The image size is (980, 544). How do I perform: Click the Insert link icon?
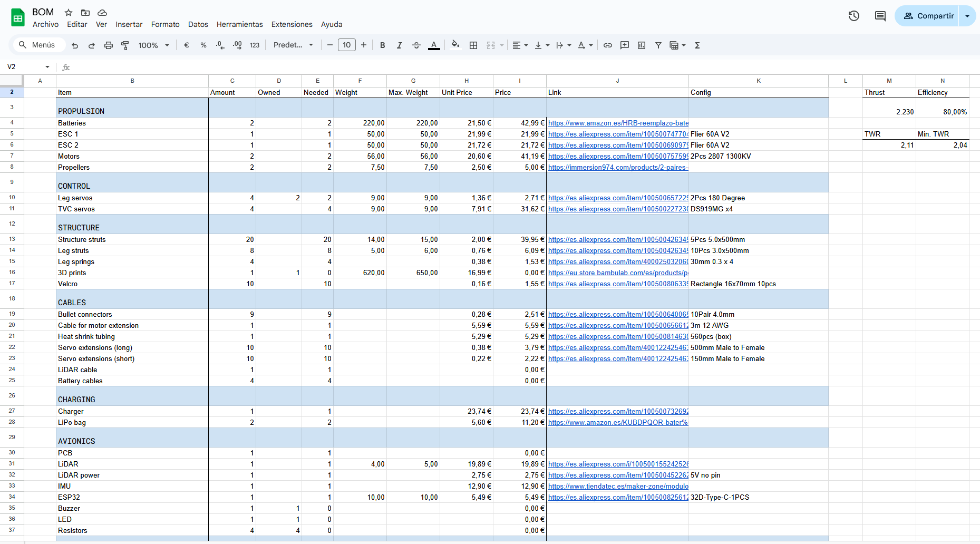coord(608,45)
